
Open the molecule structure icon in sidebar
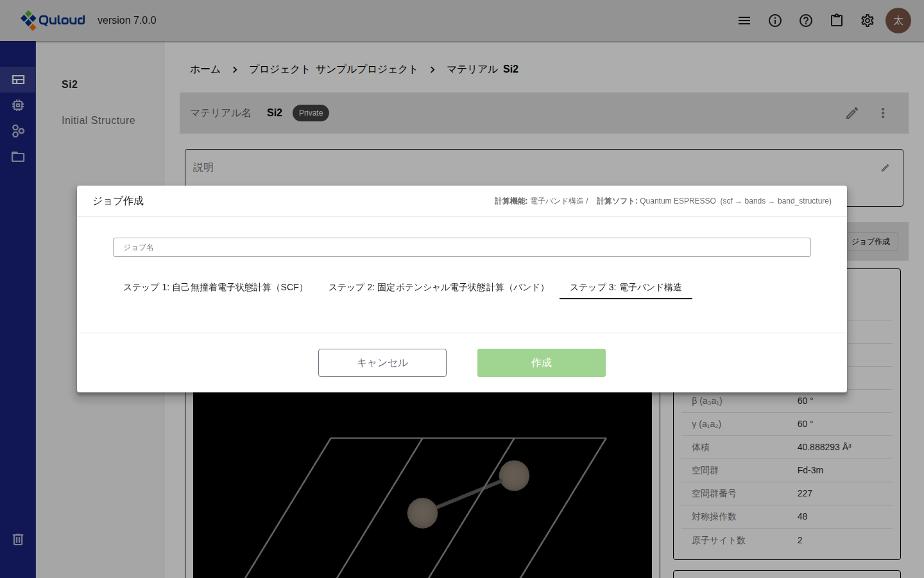click(x=18, y=131)
